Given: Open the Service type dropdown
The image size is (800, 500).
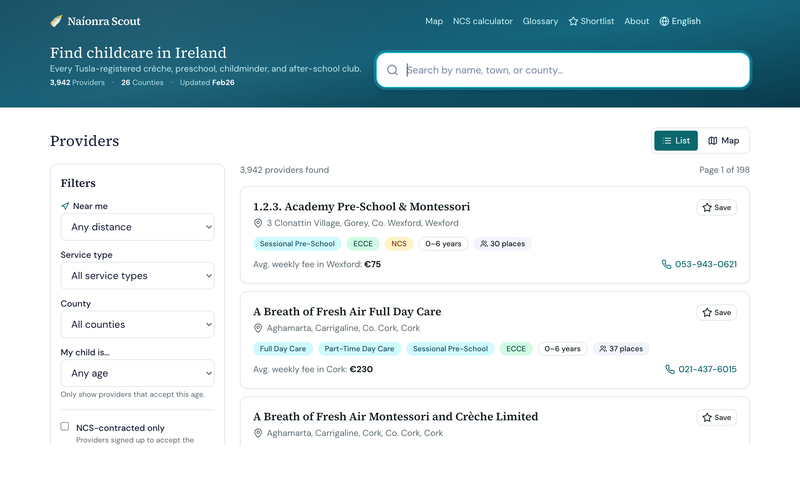Looking at the screenshot, I should click(137, 276).
